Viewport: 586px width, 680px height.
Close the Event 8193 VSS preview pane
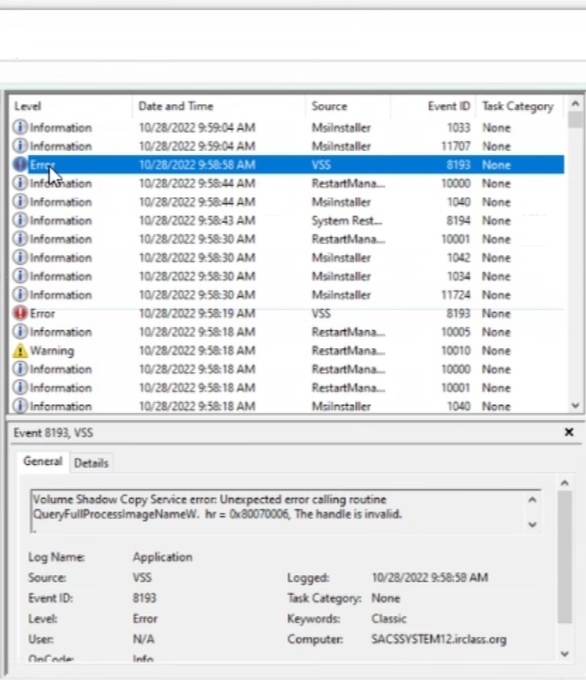click(569, 432)
